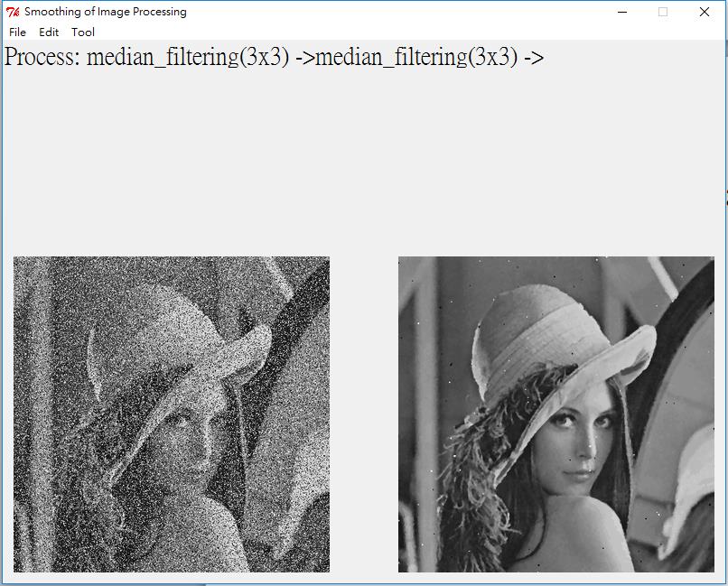Open the Edit menu
Viewport: 728px width, 586px height.
click(49, 32)
